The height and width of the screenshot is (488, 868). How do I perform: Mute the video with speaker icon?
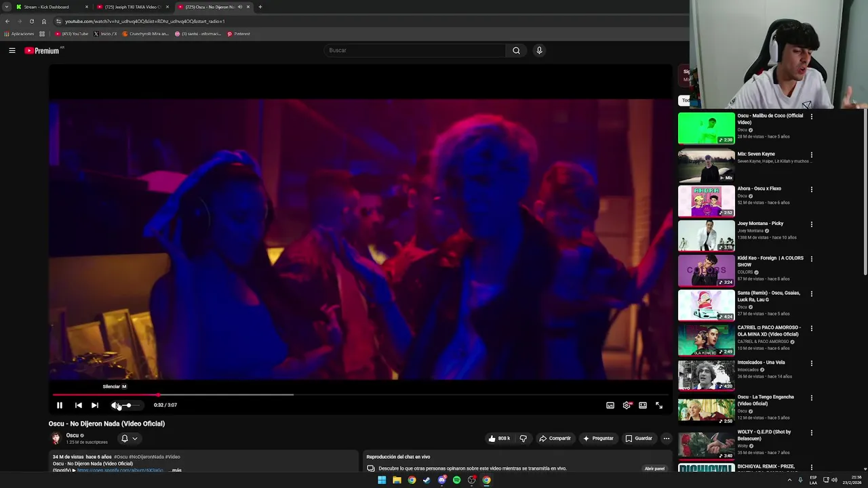pyautogui.click(x=115, y=405)
